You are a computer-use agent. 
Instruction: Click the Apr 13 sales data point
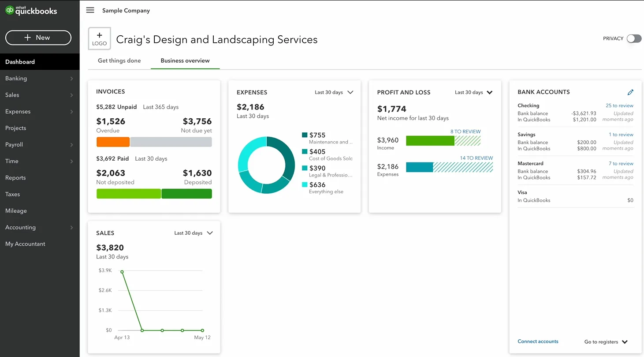(122, 272)
